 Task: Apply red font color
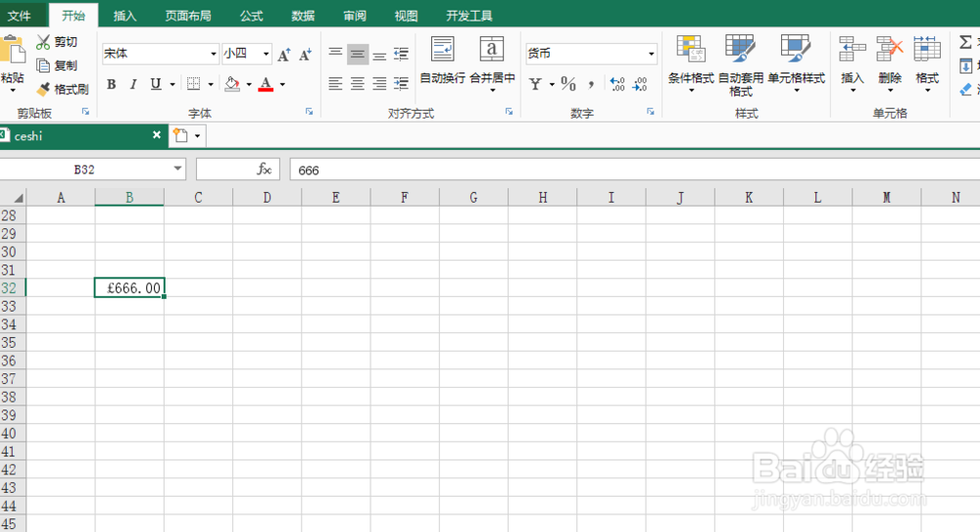pyautogui.click(x=266, y=84)
